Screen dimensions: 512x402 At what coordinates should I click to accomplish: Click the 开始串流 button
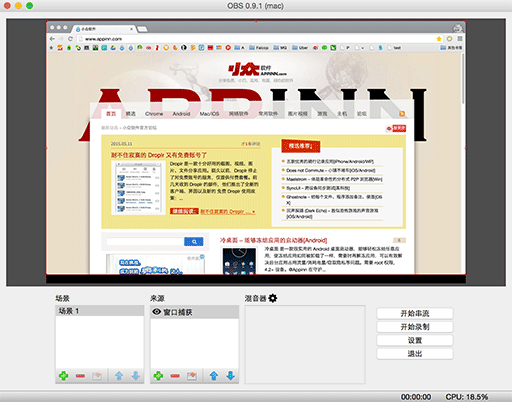click(x=415, y=313)
